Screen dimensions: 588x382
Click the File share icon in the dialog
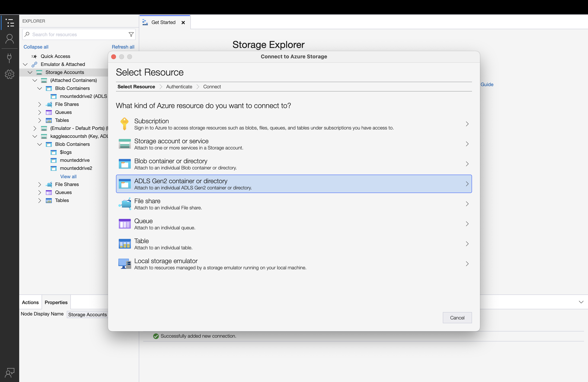click(x=125, y=204)
